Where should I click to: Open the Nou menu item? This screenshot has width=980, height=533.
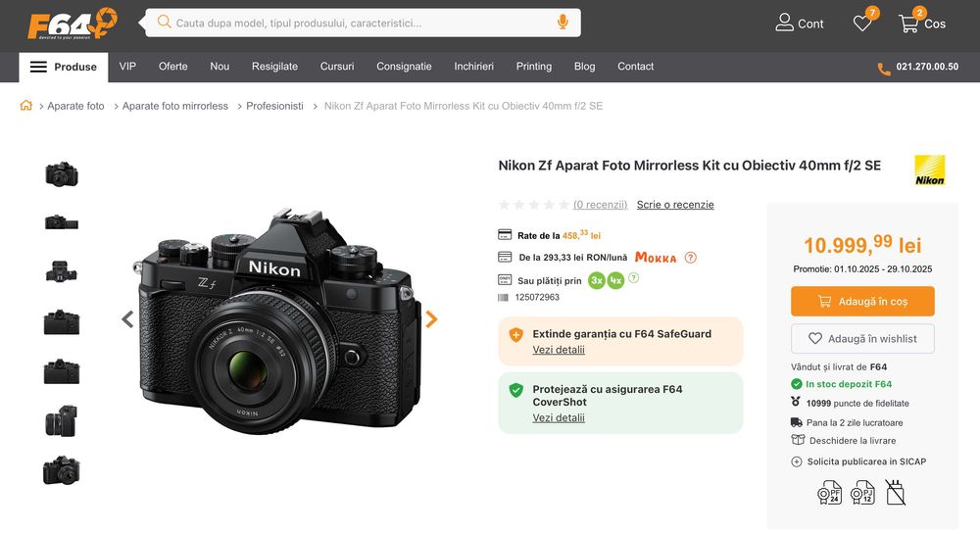(220, 67)
